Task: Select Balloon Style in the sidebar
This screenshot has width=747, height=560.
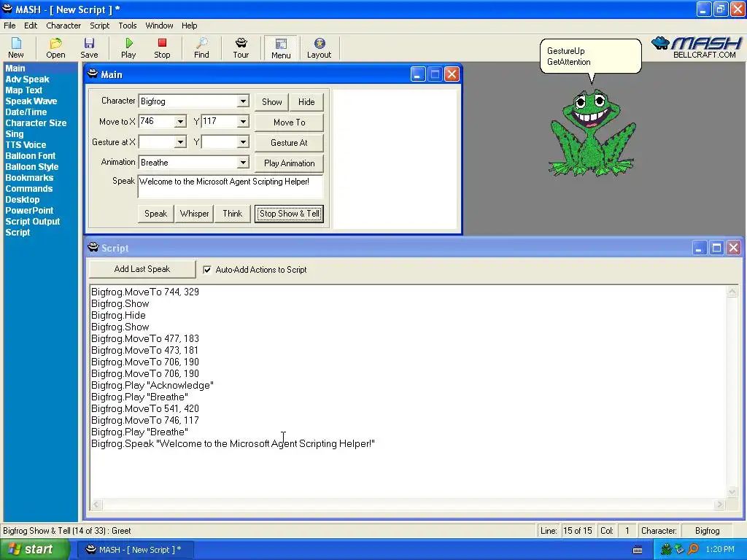Action: pyautogui.click(x=32, y=167)
